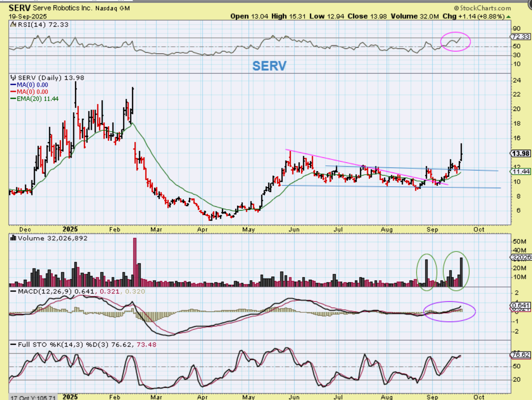
Task: Click the bar icon beside SERV (Daily)
Action: (12, 78)
